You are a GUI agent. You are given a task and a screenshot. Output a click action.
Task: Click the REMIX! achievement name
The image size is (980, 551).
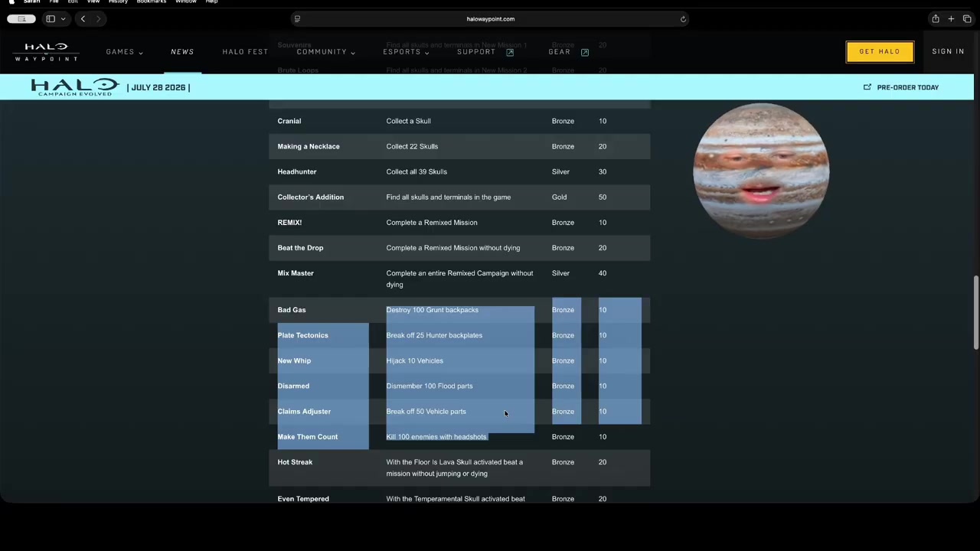289,223
